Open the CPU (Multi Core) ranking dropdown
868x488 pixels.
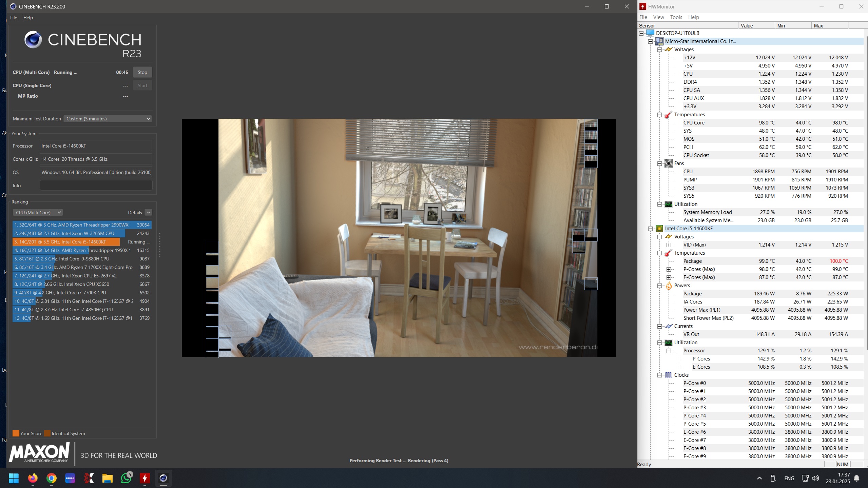coord(38,213)
